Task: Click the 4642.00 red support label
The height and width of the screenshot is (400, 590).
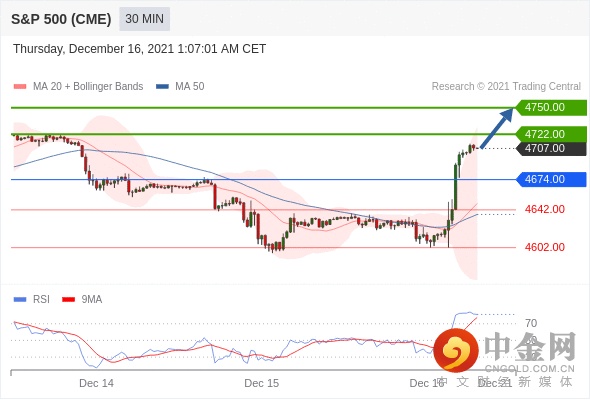Action: tap(545, 209)
